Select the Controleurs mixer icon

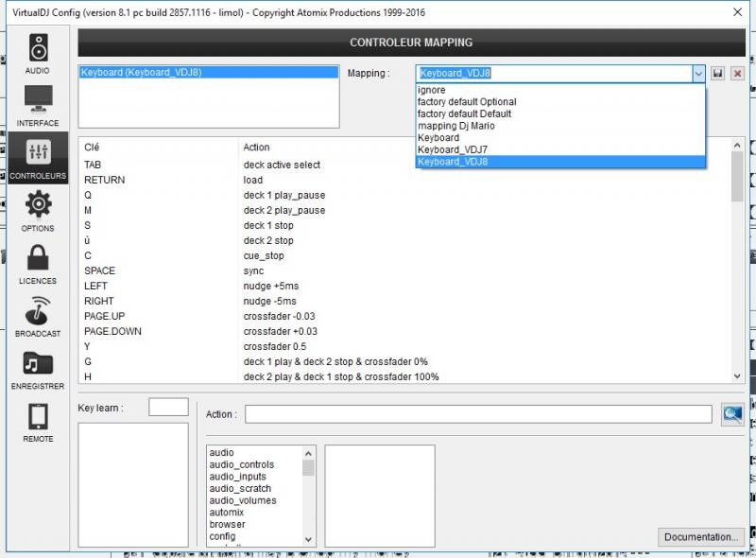point(38,157)
